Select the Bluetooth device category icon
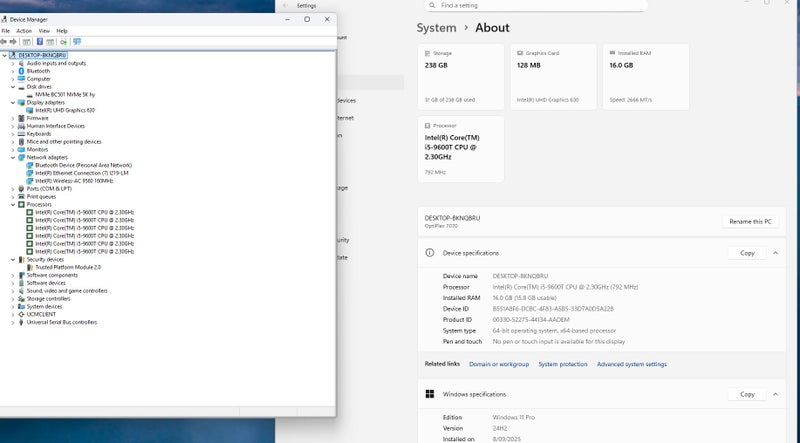This screenshot has width=800, height=443. (x=21, y=71)
